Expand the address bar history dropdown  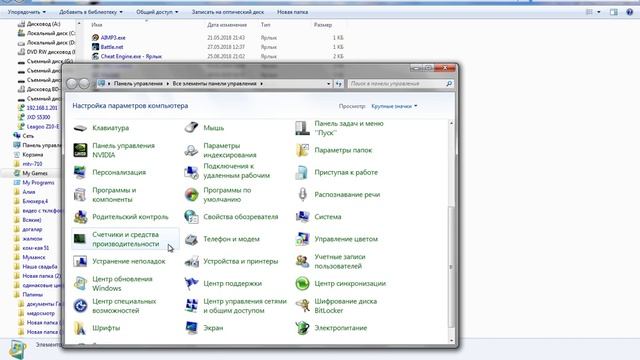click(329, 84)
